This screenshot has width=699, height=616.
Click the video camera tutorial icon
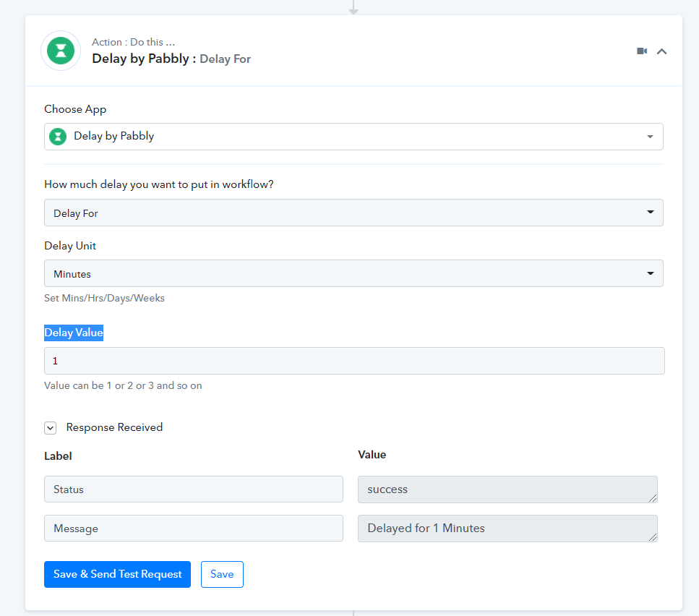pos(641,51)
